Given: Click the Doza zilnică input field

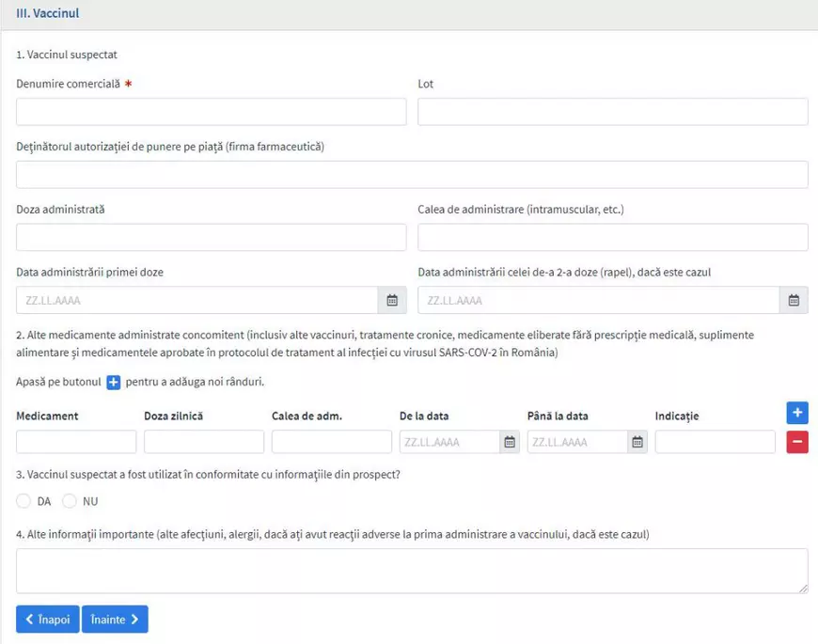Looking at the screenshot, I should [x=204, y=442].
